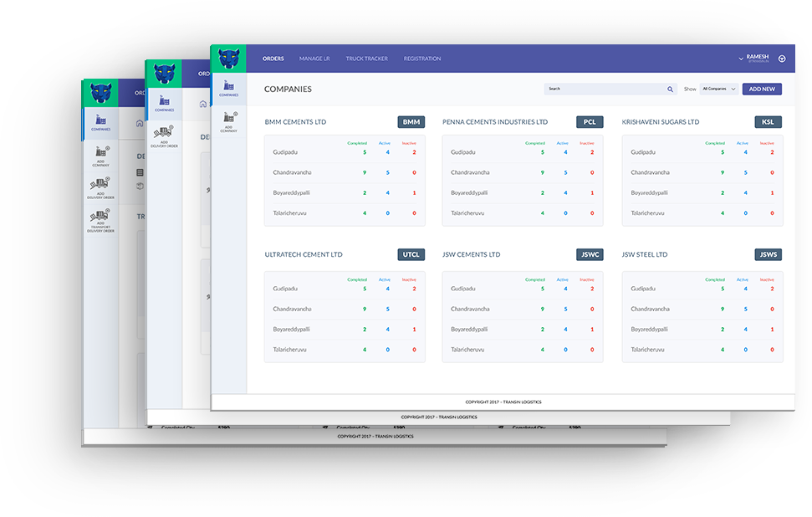
Task: Click the Completed header in BMM Cements card
Action: click(357, 143)
